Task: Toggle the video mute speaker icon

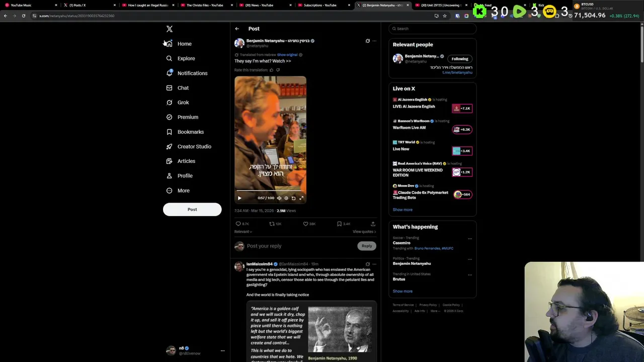Action: 279,198
